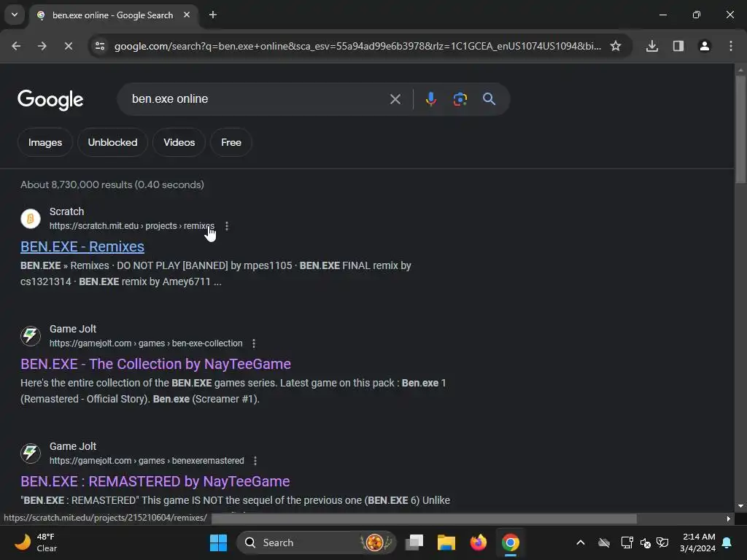
Task: Select the Unblocked filter chip
Action: pos(112,142)
